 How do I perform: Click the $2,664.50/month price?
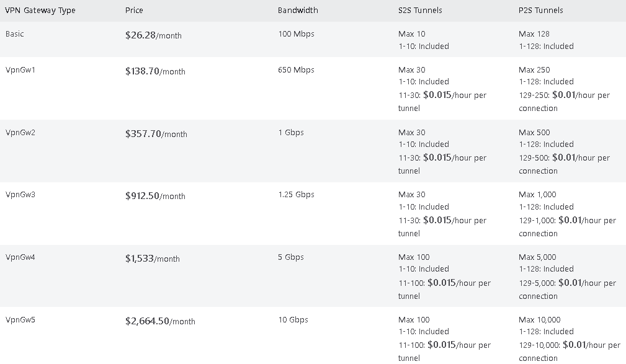click(160, 321)
